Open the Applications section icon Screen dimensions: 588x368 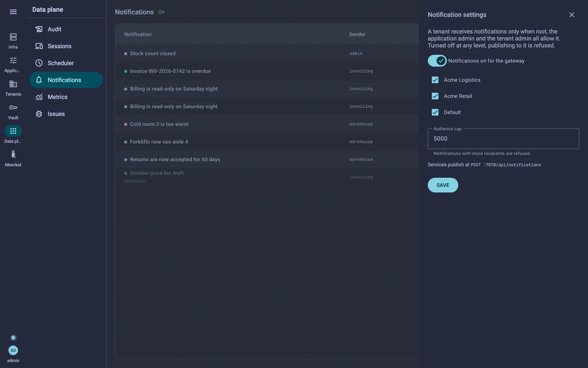coord(13,60)
